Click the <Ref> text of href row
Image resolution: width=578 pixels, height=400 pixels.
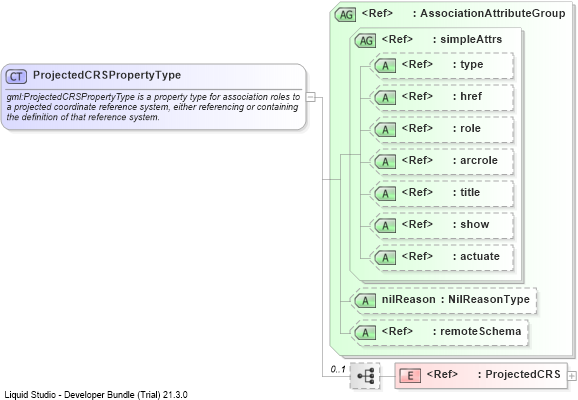tap(417, 97)
